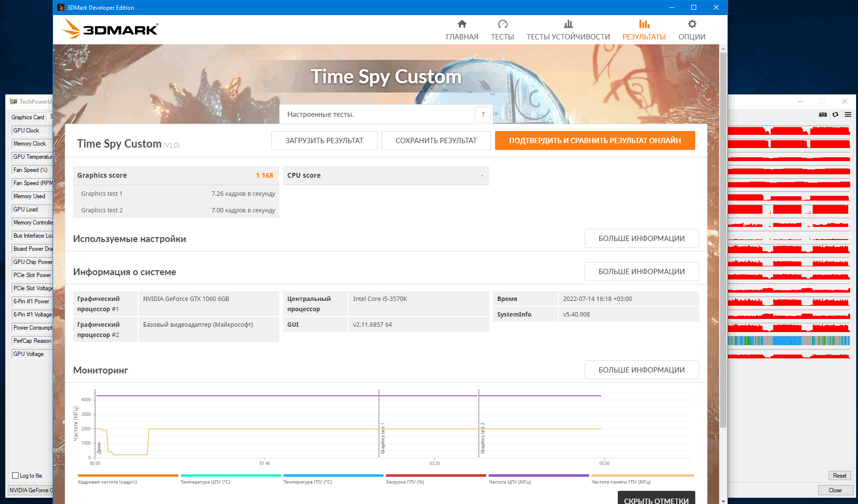The height and width of the screenshot is (504, 858).
Task: Click the Graphics test 1 timeline marker
Action: (x=379, y=423)
